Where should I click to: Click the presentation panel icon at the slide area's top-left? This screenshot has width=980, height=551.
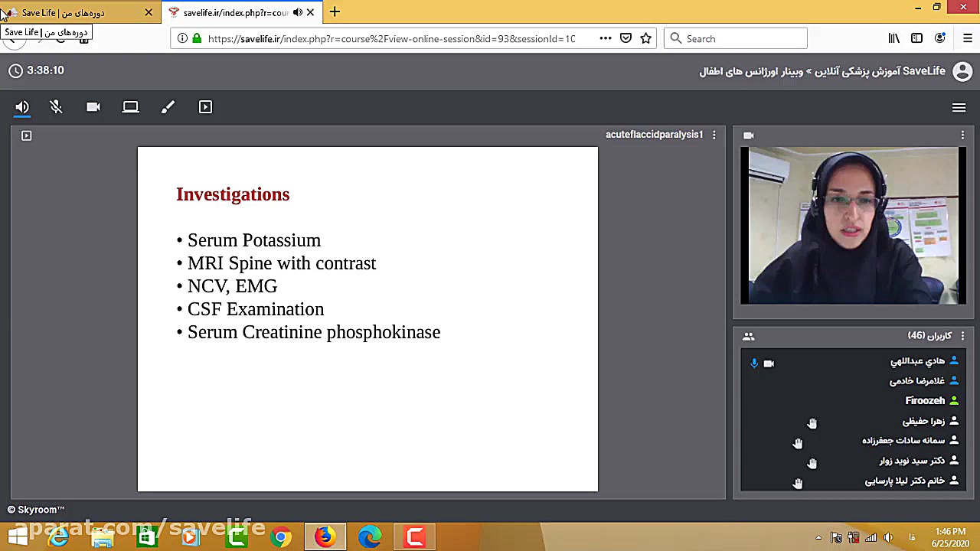(26, 135)
